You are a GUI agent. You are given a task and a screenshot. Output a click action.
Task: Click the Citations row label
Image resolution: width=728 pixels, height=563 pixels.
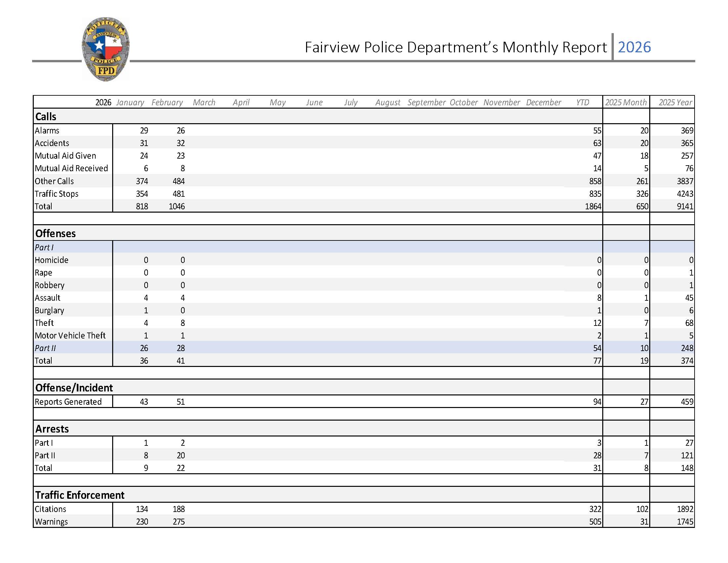click(50, 509)
